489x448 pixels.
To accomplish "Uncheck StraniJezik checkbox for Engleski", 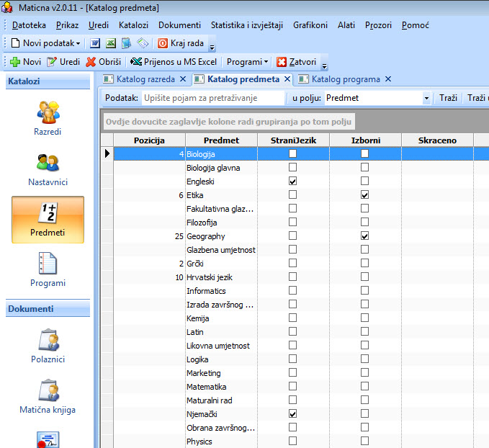I will [x=292, y=182].
